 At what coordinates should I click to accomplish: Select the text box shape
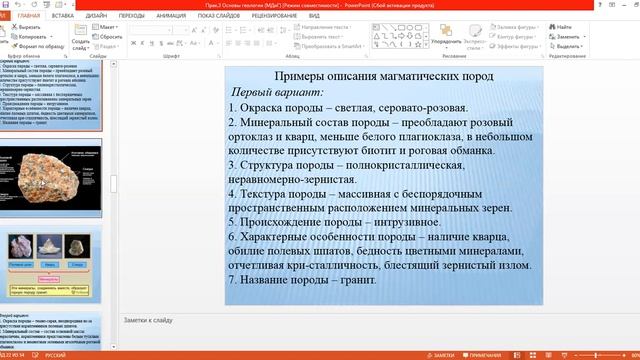(376, 27)
